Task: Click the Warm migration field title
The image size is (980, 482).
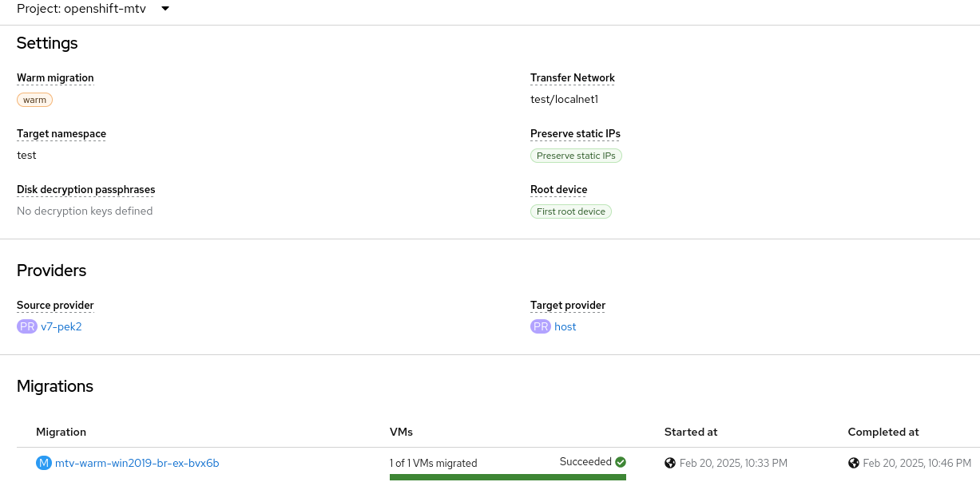Action: 55,77
